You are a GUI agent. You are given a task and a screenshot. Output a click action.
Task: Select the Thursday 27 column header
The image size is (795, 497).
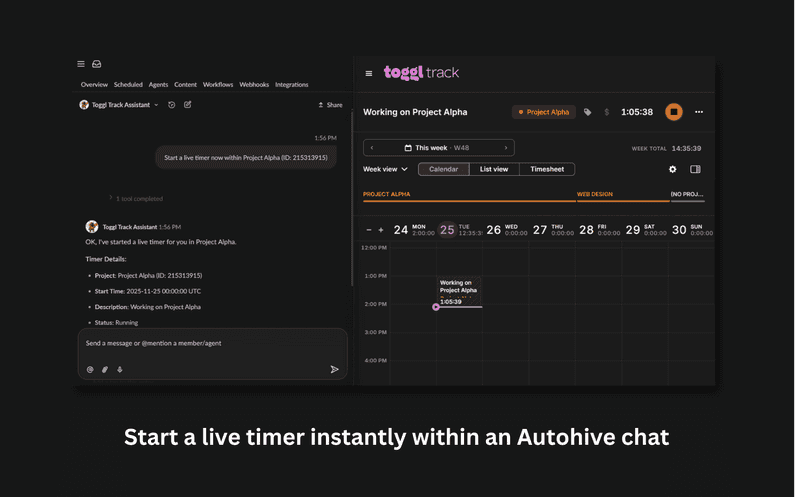[x=553, y=230]
